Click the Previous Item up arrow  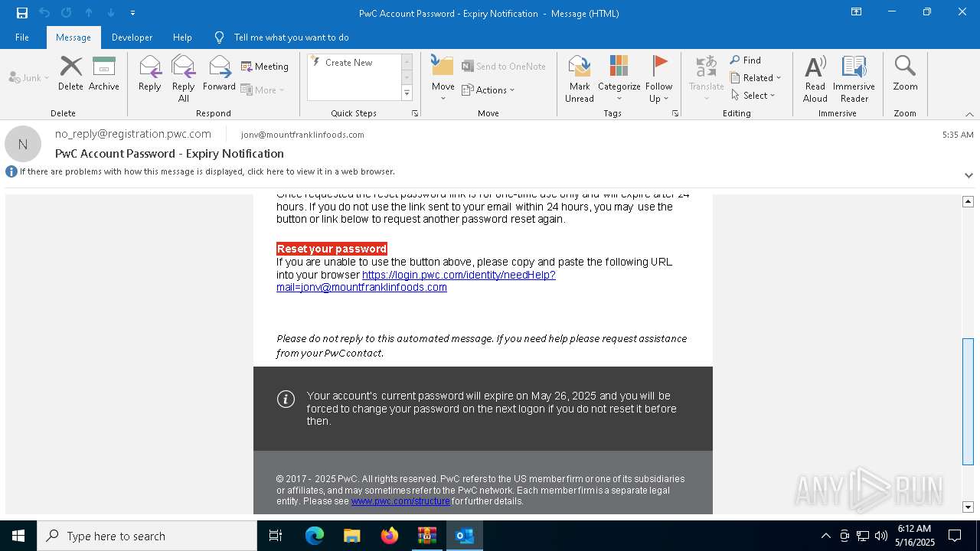(89, 13)
